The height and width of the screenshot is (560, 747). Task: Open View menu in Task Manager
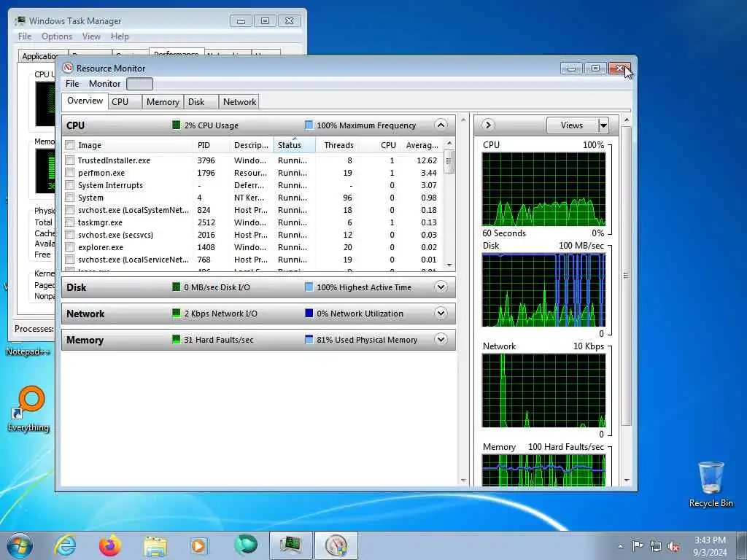91,36
